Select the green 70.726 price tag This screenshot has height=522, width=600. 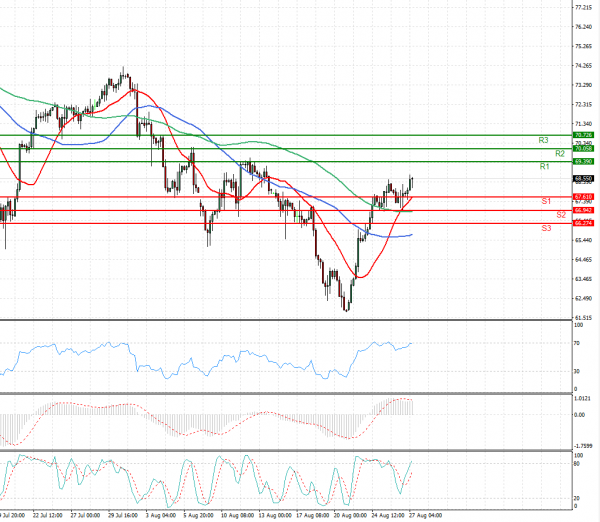click(584, 135)
